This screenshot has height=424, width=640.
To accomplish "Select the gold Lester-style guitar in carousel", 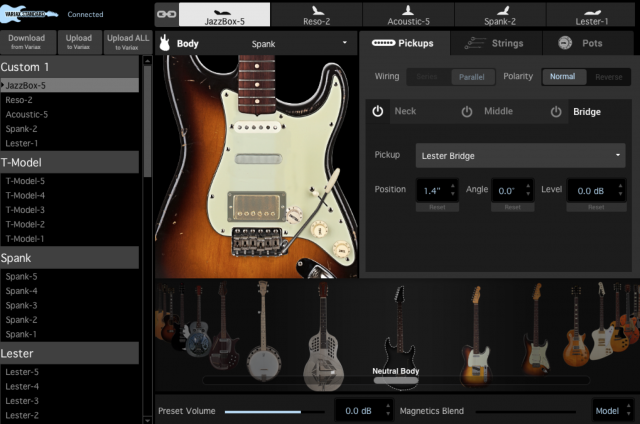I will coord(576,326).
